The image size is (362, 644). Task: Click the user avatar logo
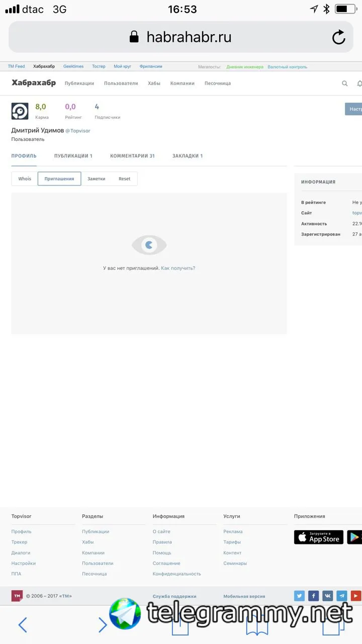(x=20, y=111)
